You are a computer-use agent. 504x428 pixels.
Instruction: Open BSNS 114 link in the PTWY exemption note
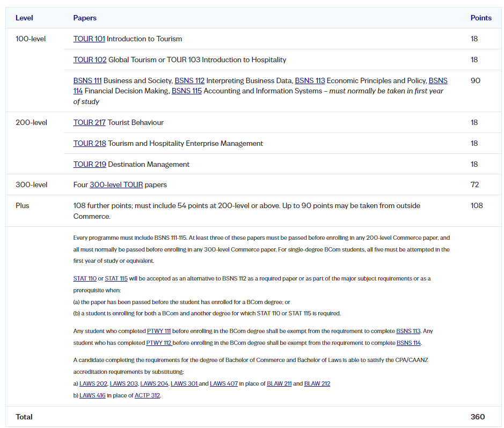tap(408, 343)
